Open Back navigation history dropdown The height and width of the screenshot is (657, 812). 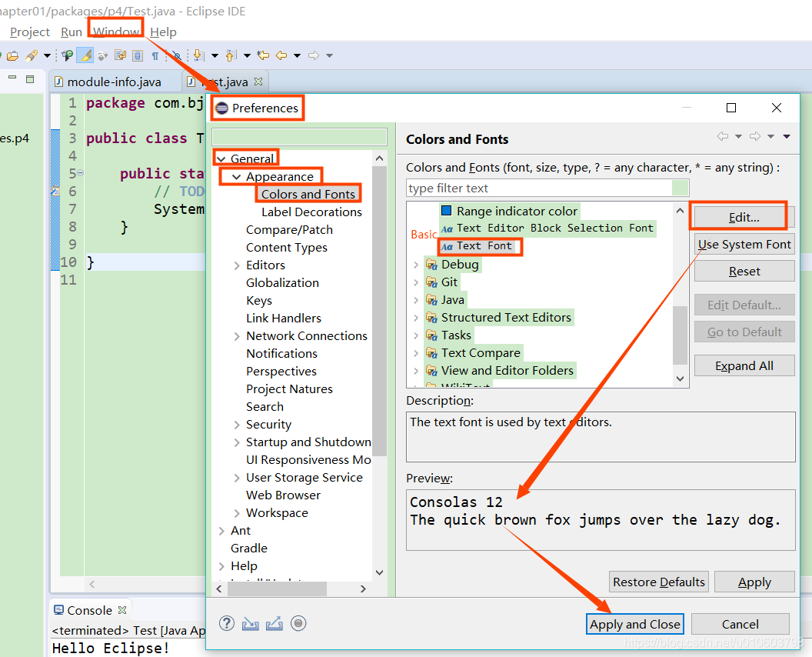[298, 55]
